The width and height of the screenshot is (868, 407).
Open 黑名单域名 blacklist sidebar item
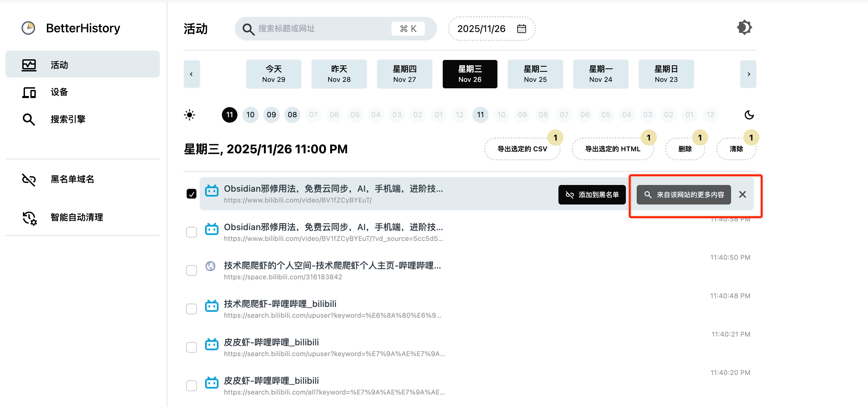pos(72,179)
